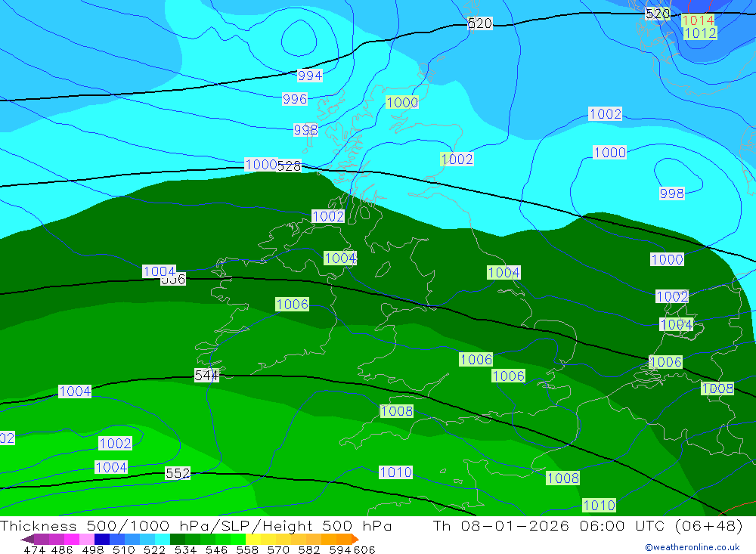Click the 994 isobar label

[x=309, y=76]
